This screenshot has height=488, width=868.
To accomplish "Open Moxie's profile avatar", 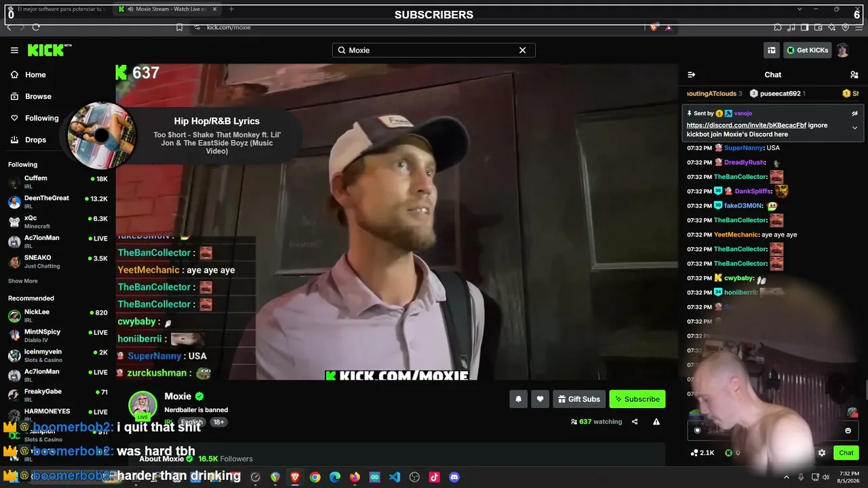I will pos(143,405).
